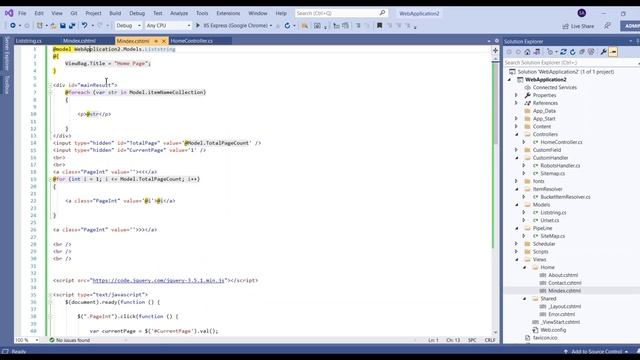Switch to the HomeController.cs tab

pos(191,41)
